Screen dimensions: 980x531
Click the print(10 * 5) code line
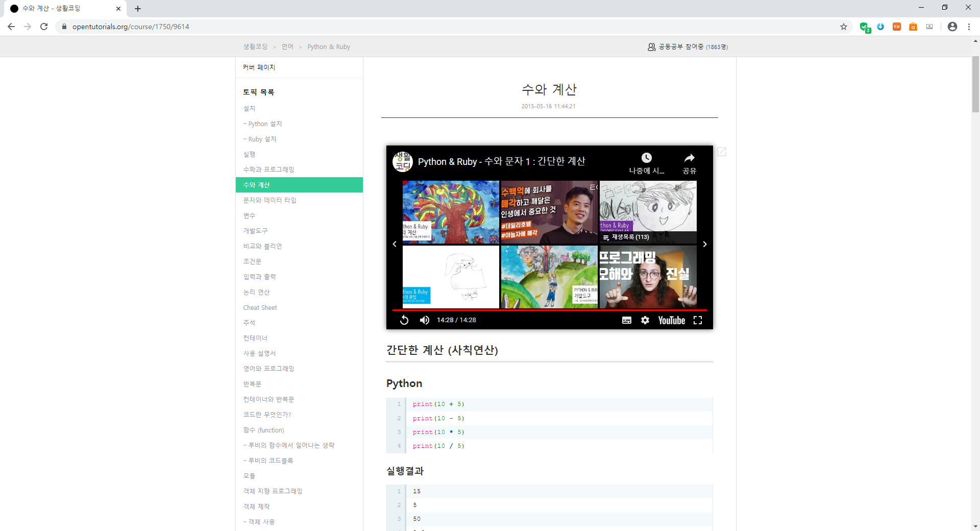[x=438, y=432]
